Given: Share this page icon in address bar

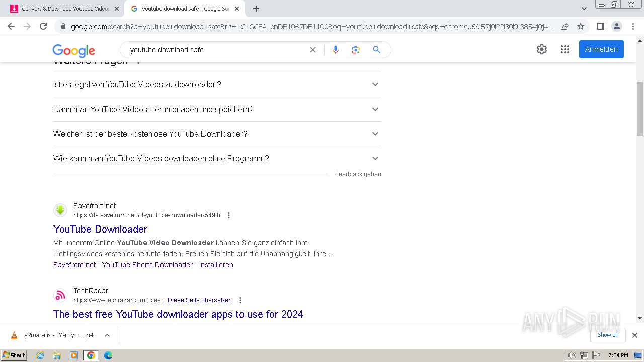Looking at the screenshot, I should (565, 26).
